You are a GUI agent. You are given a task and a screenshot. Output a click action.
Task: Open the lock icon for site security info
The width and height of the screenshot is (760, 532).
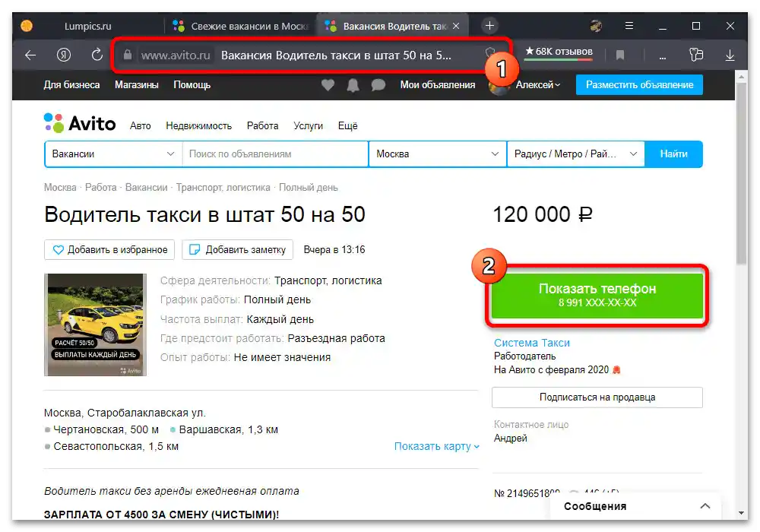[128, 55]
